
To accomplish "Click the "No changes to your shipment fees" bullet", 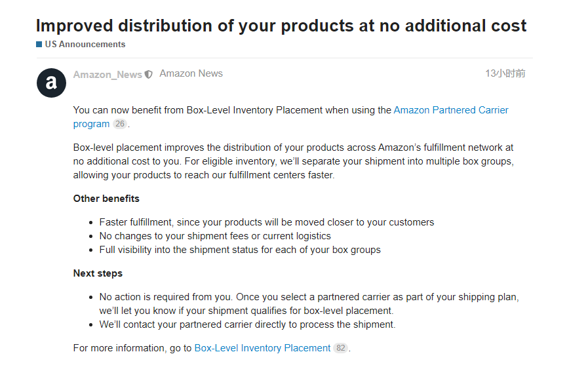I will tap(215, 236).
